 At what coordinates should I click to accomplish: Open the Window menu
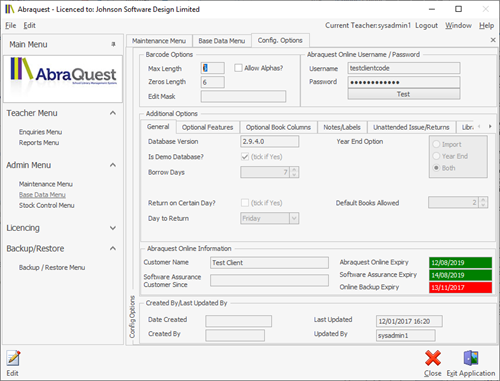click(x=458, y=25)
